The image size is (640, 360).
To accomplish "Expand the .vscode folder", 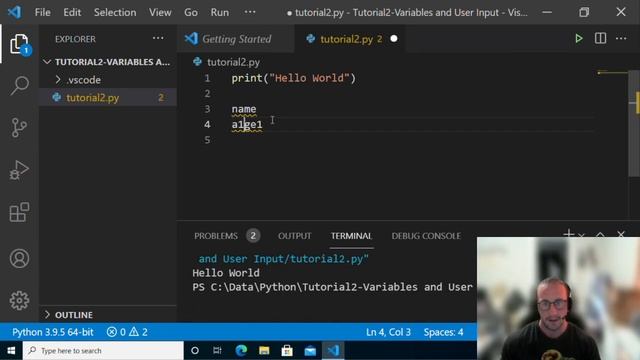I will [x=108, y=80].
